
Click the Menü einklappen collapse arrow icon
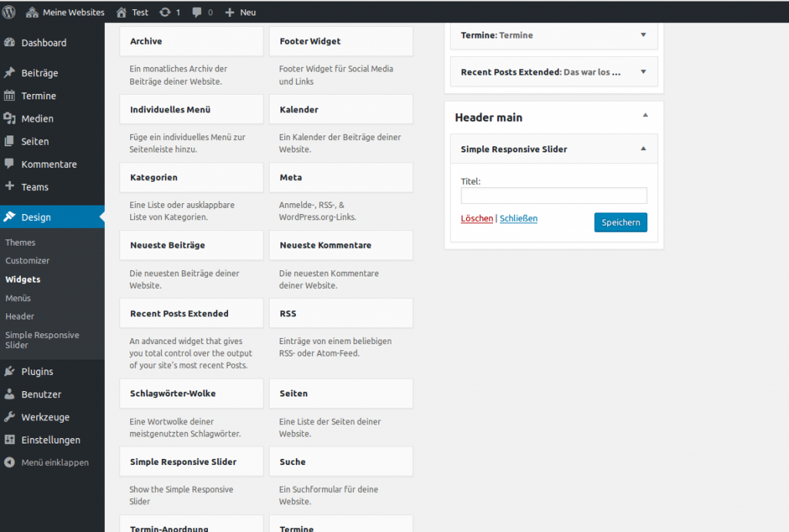[9, 462]
